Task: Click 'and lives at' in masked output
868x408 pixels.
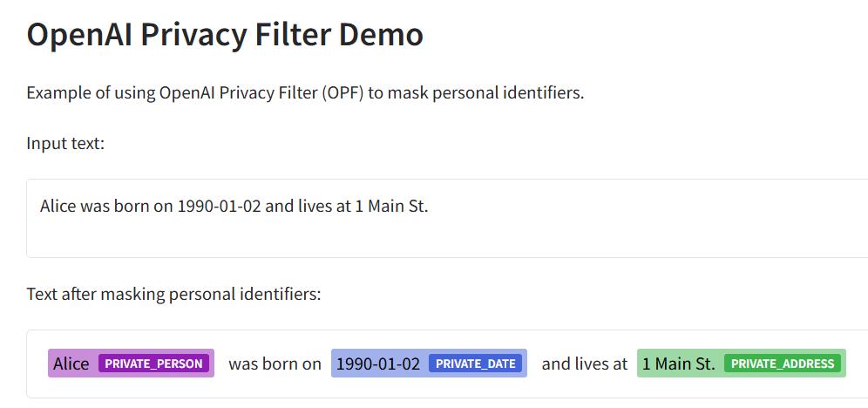Action: coord(584,364)
